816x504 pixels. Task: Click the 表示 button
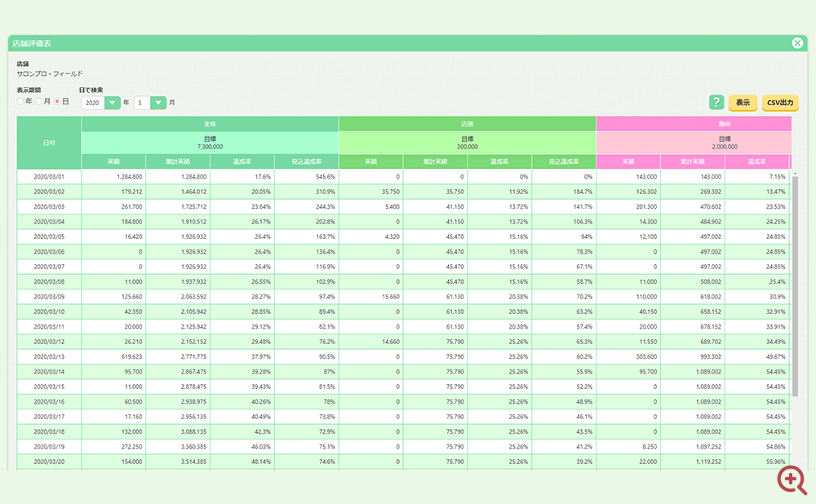(x=743, y=103)
